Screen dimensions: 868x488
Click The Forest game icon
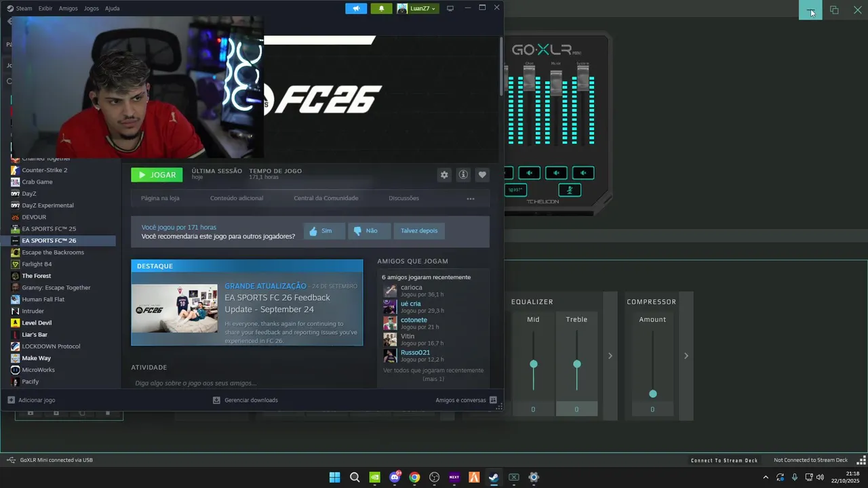click(15, 276)
